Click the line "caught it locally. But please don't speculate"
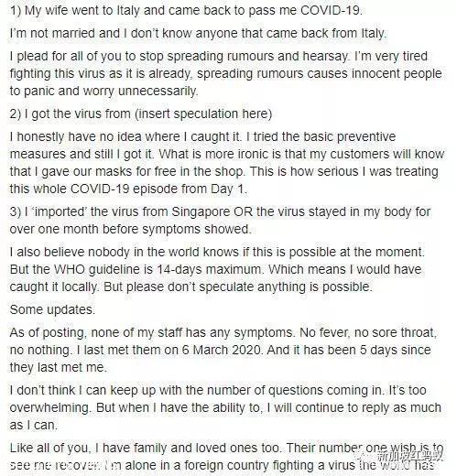Screen dimensions: 457x476 click(191, 287)
